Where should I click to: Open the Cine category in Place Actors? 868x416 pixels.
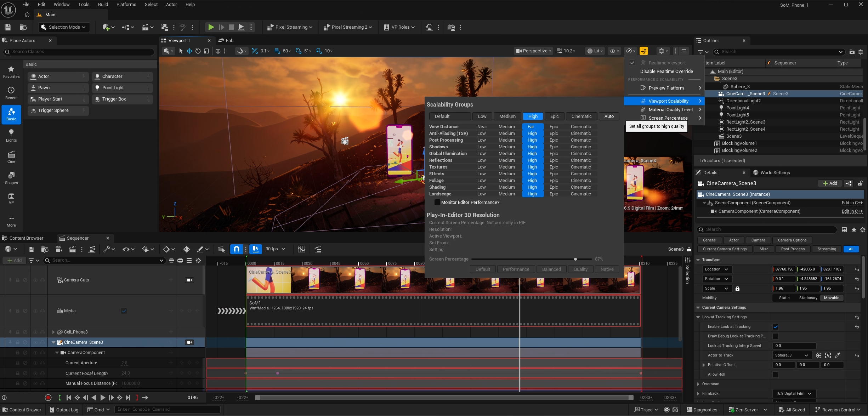pyautogui.click(x=11, y=157)
